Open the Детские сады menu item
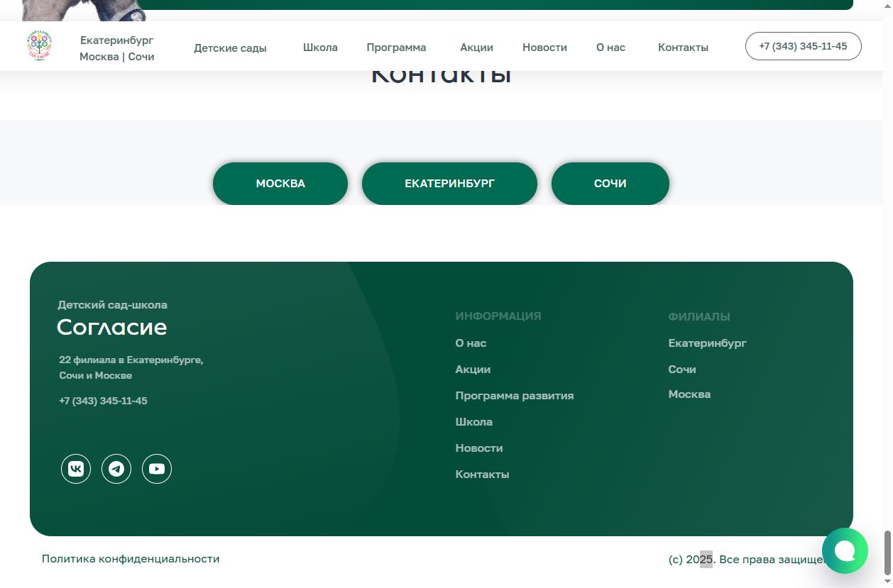Image resolution: width=893 pixels, height=588 pixels. [230, 48]
